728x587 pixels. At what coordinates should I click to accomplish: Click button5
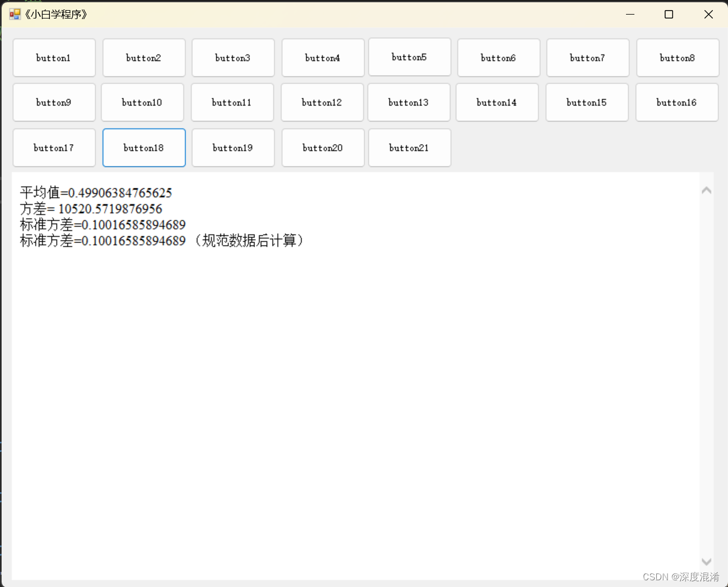point(410,57)
